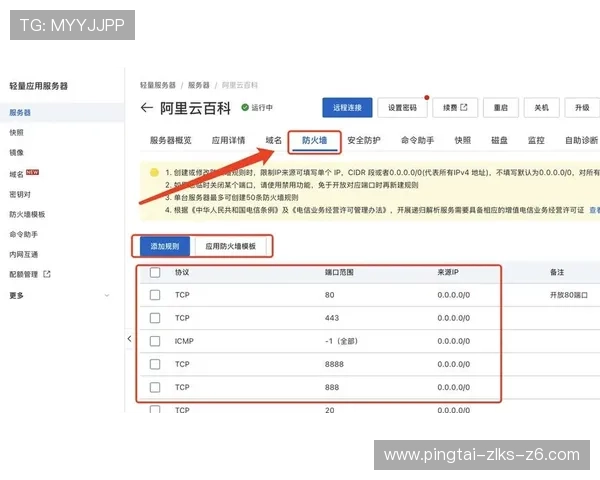Check the TCP 80 rule checkbox
Image resolution: width=600 pixels, height=480 pixels.
(x=155, y=295)
